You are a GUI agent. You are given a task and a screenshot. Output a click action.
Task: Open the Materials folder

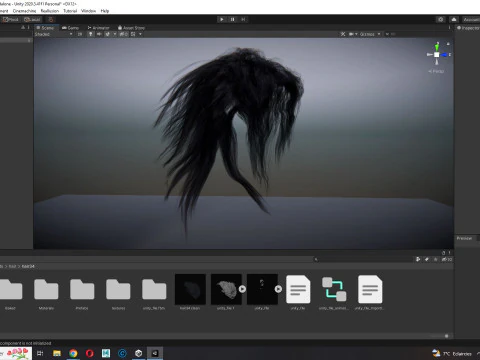46,289
